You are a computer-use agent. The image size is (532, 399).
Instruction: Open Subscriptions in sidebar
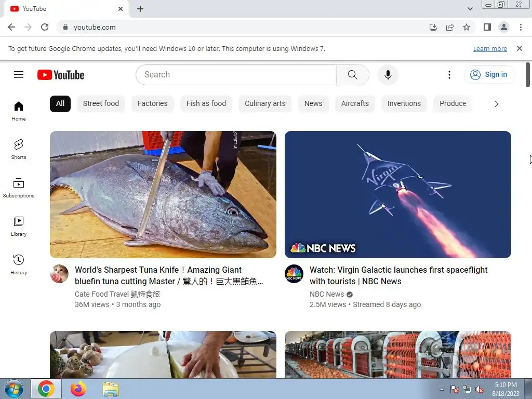pyautogui.click(x=19, y=188)
